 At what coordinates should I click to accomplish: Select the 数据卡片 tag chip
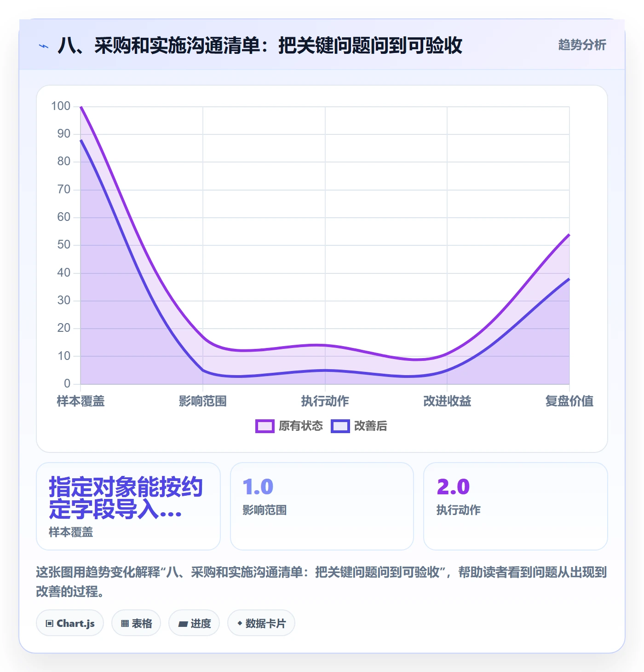click(261, 623)
